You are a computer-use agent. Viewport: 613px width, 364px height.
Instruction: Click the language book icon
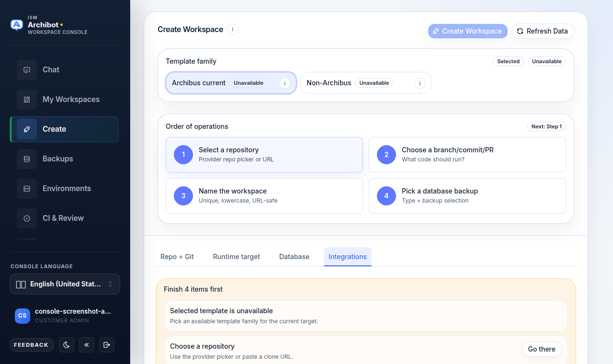pos(21,284)
